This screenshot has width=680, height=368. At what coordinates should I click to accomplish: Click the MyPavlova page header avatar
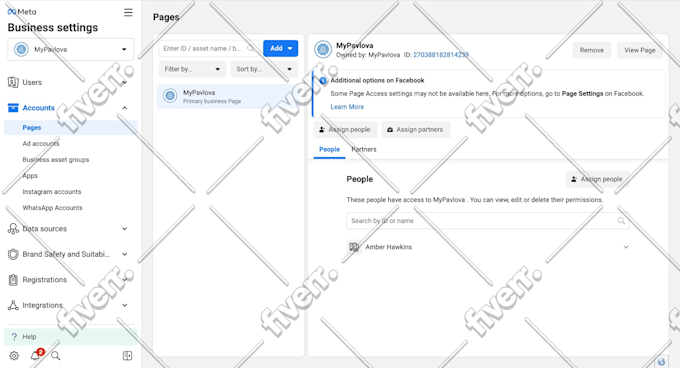point(323,49)
